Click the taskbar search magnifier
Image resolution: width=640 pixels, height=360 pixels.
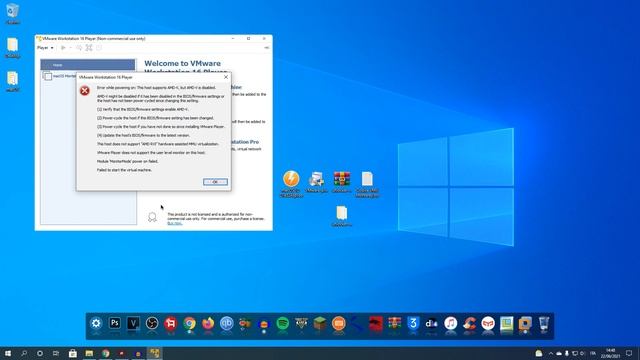tap(24, 353)
